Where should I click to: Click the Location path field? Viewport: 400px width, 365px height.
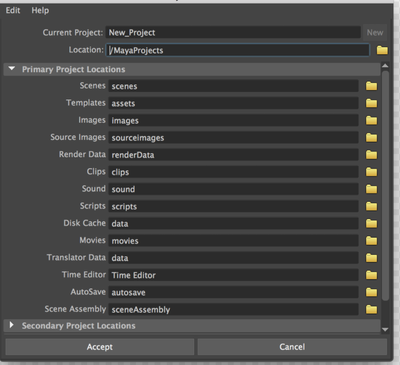coord(238,50)
